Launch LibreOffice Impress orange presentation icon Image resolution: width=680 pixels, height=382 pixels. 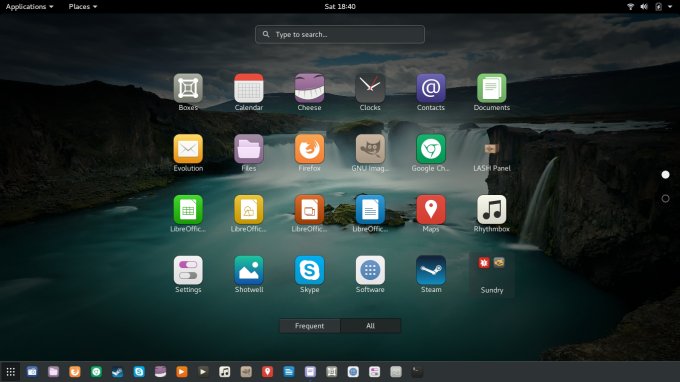coord(310,210)
